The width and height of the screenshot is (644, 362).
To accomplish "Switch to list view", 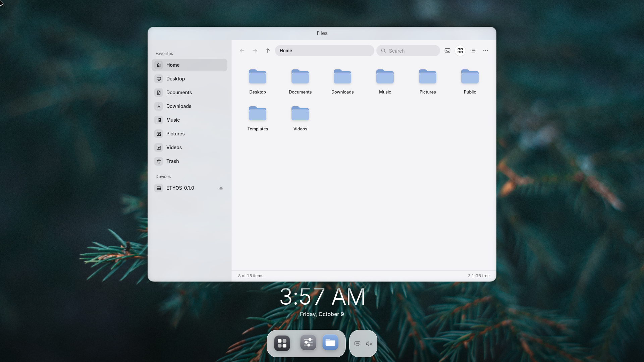I will 473,51.
